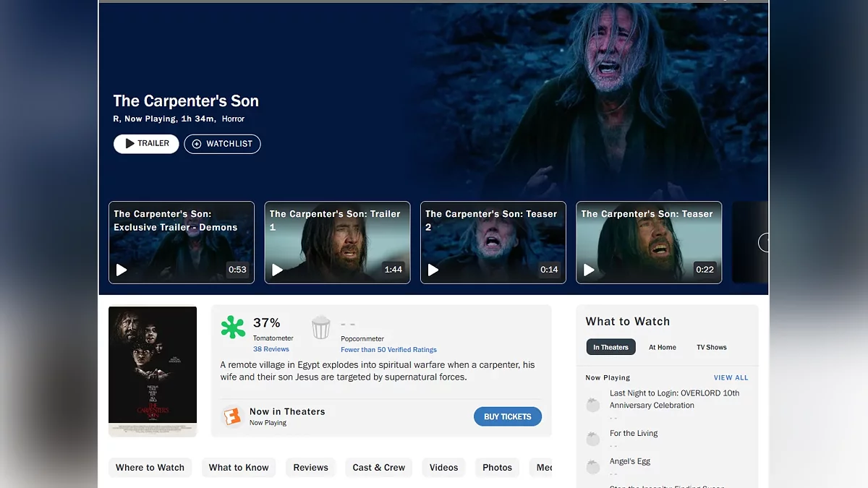Play The Carpenter's Son: Trailer 1

point(337,242)
